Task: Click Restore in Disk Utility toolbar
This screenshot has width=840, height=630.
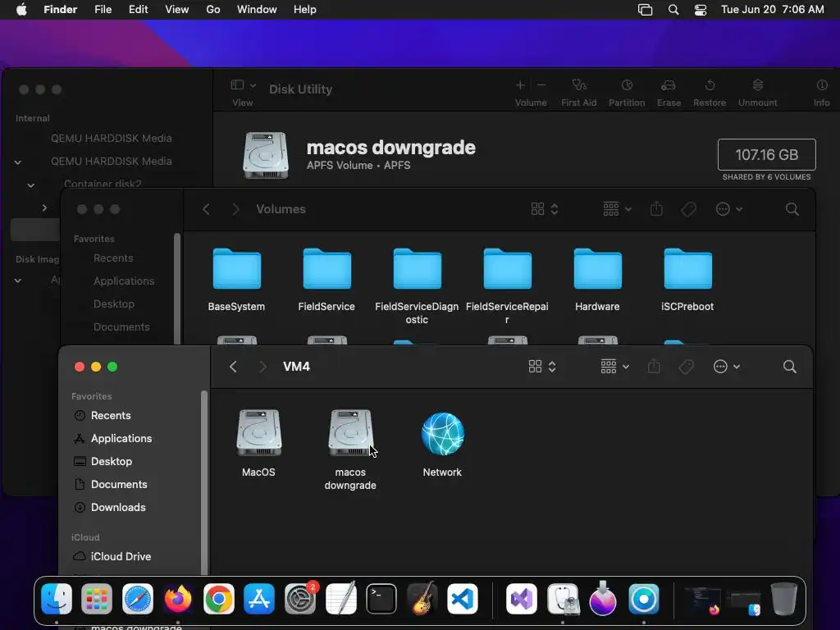Action: [x=710, y=93]
